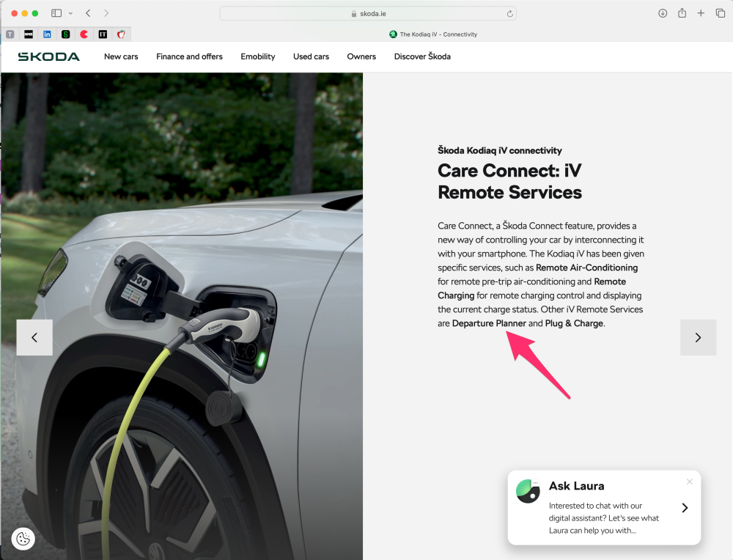Click the Škoda logo
Screen dimensions: 733x560
tap(48, 56)
